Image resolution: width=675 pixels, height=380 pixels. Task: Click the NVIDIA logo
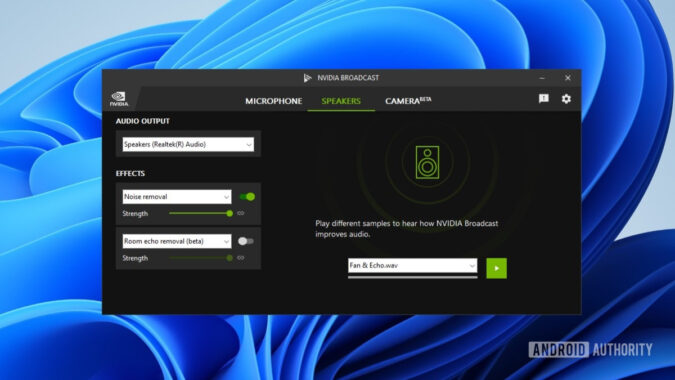click(119, 99)
